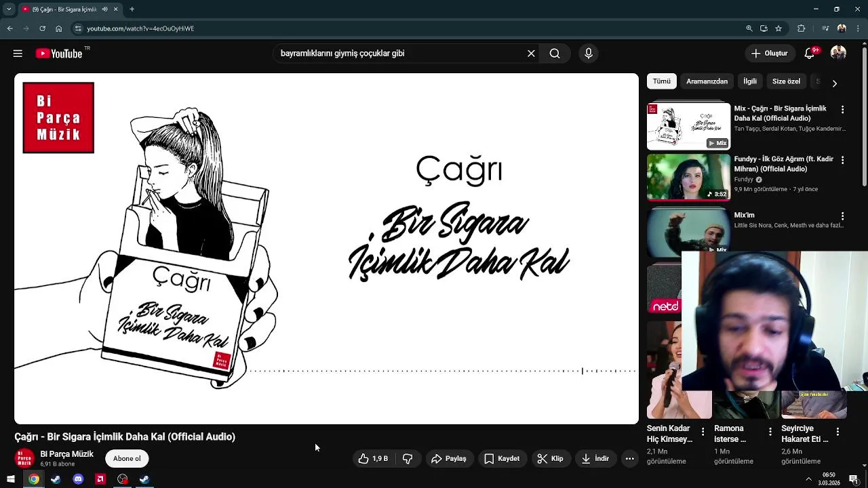View site information icon in address bar

(78, 28)
